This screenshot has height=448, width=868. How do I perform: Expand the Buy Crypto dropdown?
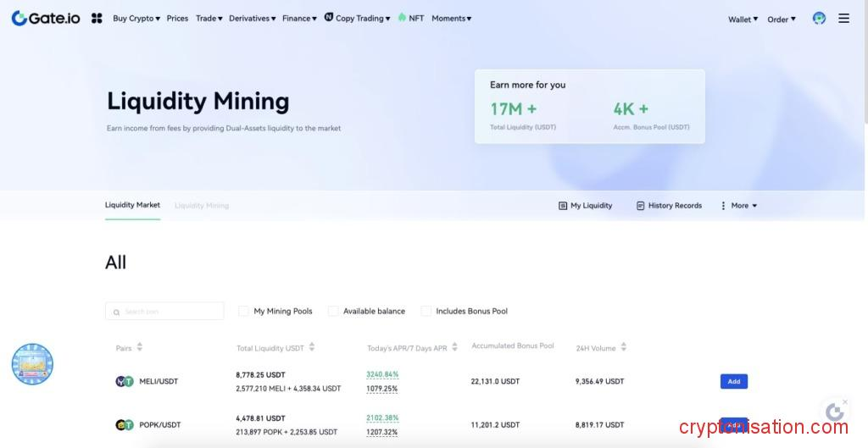(x=136, y=19)
